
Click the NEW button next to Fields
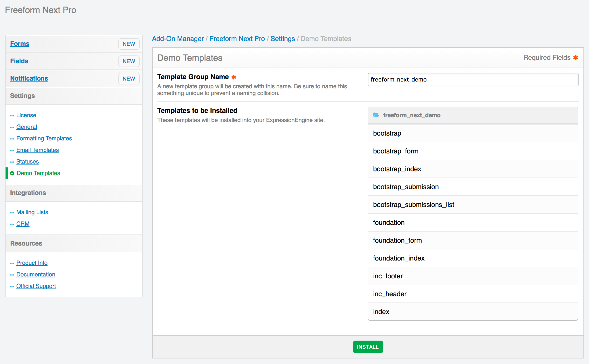pos(128,61)
